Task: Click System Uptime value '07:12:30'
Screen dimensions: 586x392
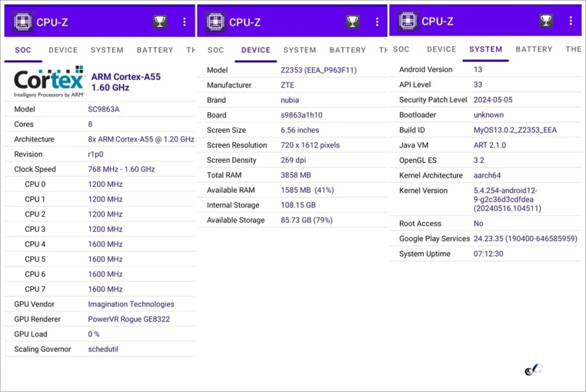Action: pos(488,254)
